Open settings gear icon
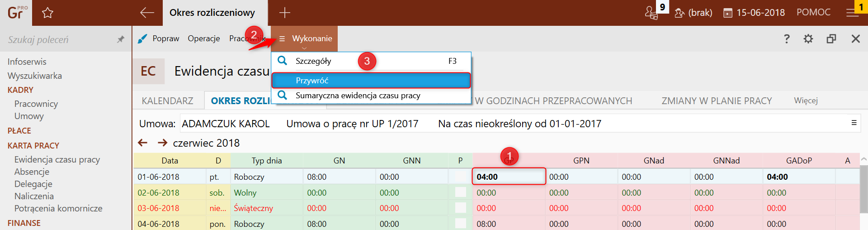This screenshot has width=868, height=230. 808,38
